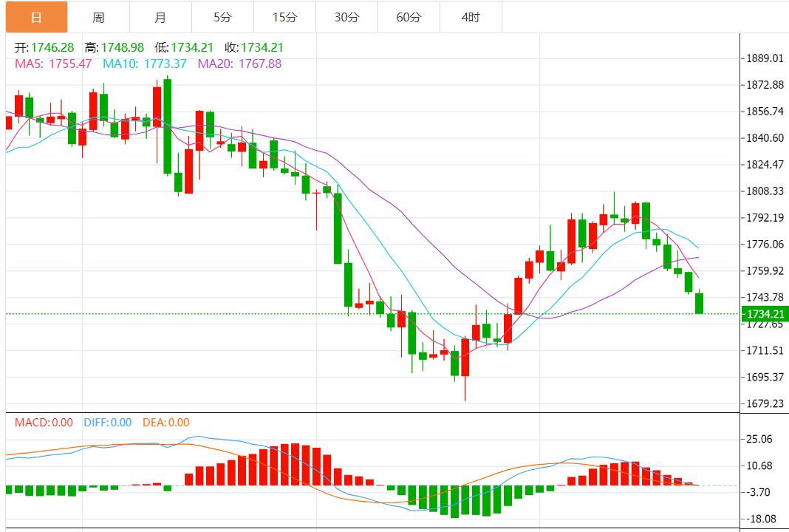
Task: Select the 日 daily timeframe tab
Action: 36,17
